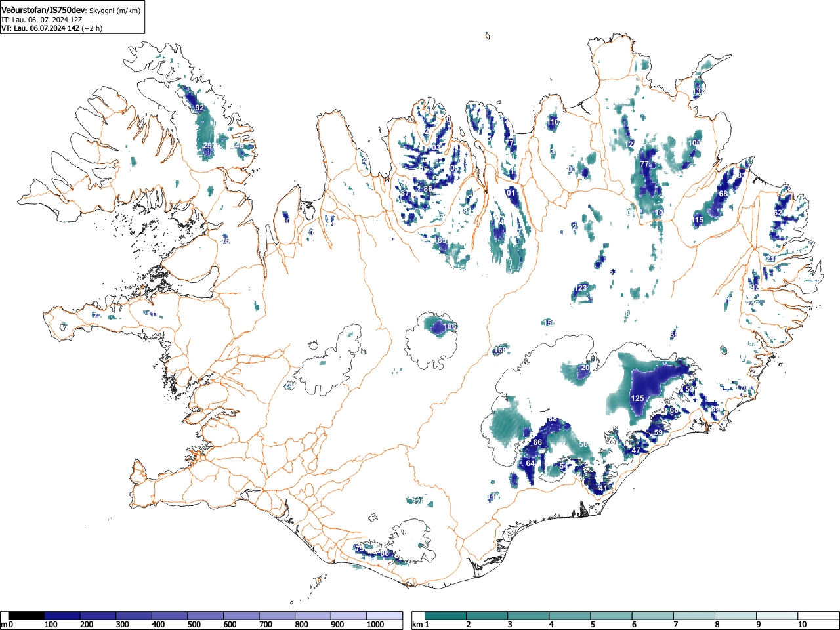Click the 7–8 km legend swatch
The image size is (840, 630).
(694, 616)
